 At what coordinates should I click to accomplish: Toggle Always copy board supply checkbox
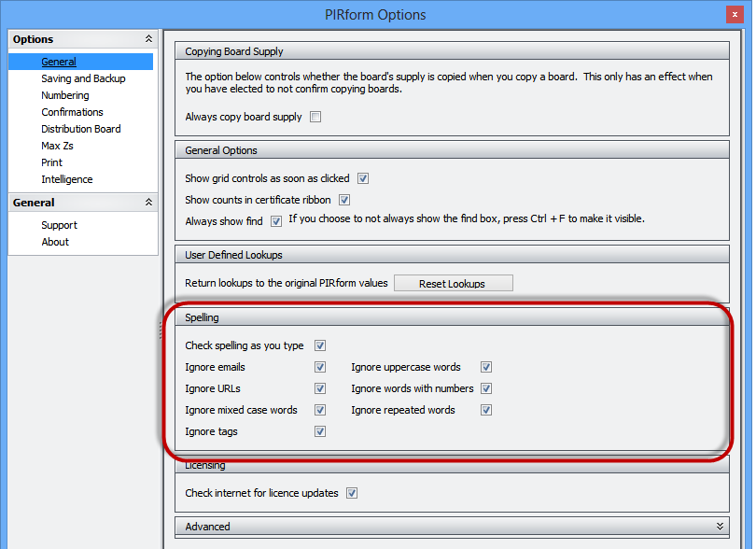[315, 117]
